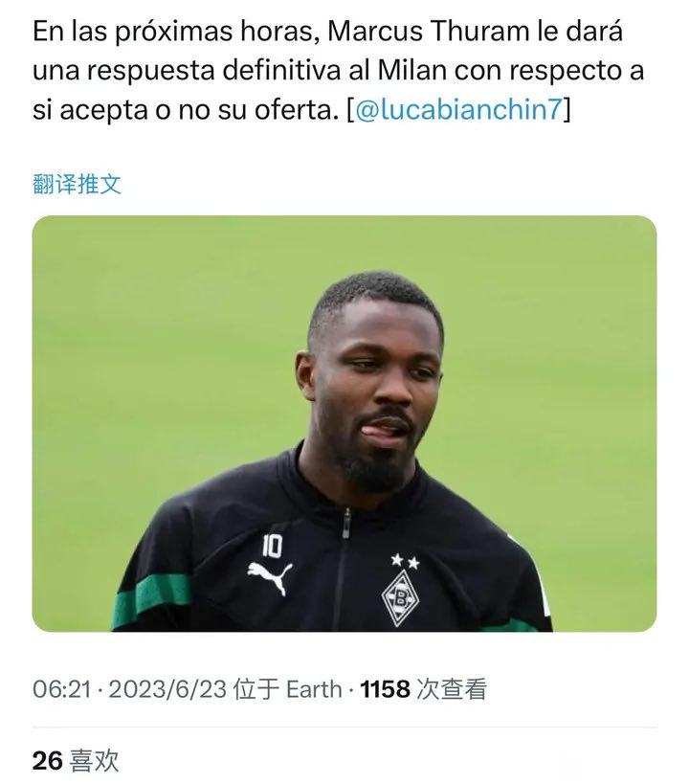Click the Puma logo in the photo
Image resolution: width=689 pixels, height=784 pixels.
coord(270,576)
